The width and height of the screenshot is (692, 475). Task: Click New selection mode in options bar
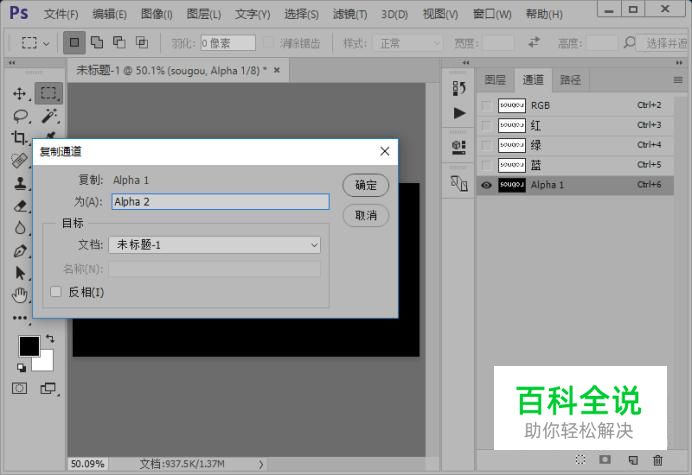tap(74, 42)
